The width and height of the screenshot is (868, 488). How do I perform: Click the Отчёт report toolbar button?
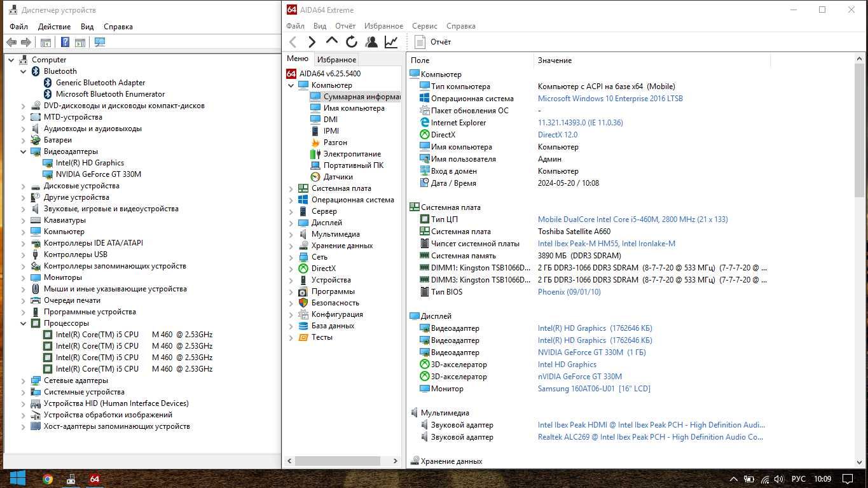(433, 42)
